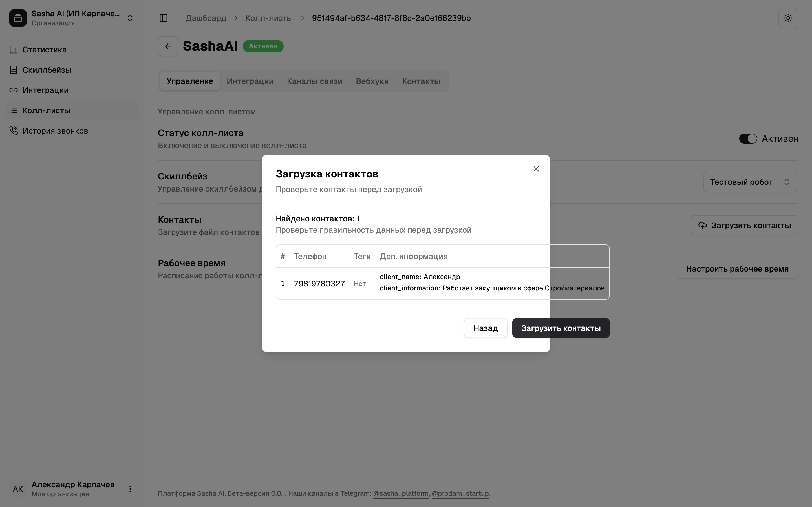Screen dimensions: 812x507
Task: Open the @sasha_platform Telegram link
Action: pos(401,493)
